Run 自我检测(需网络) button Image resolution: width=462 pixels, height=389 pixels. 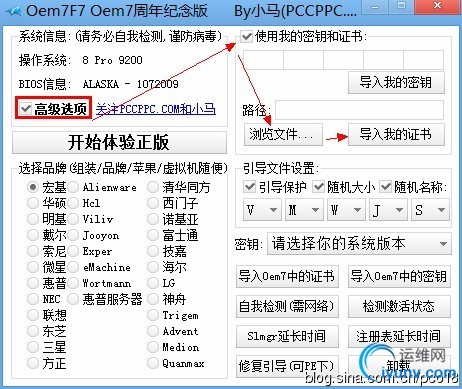tap(287, 306)
